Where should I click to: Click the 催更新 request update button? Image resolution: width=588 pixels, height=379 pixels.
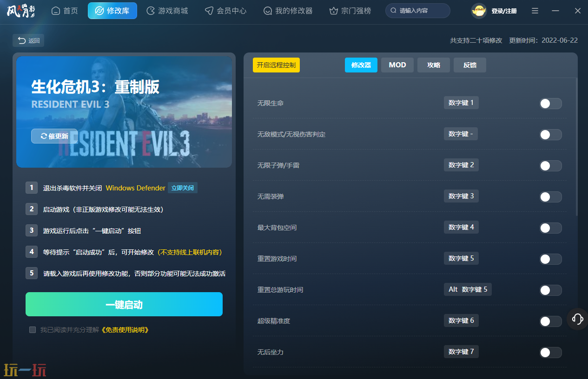(x=54, y=136)
